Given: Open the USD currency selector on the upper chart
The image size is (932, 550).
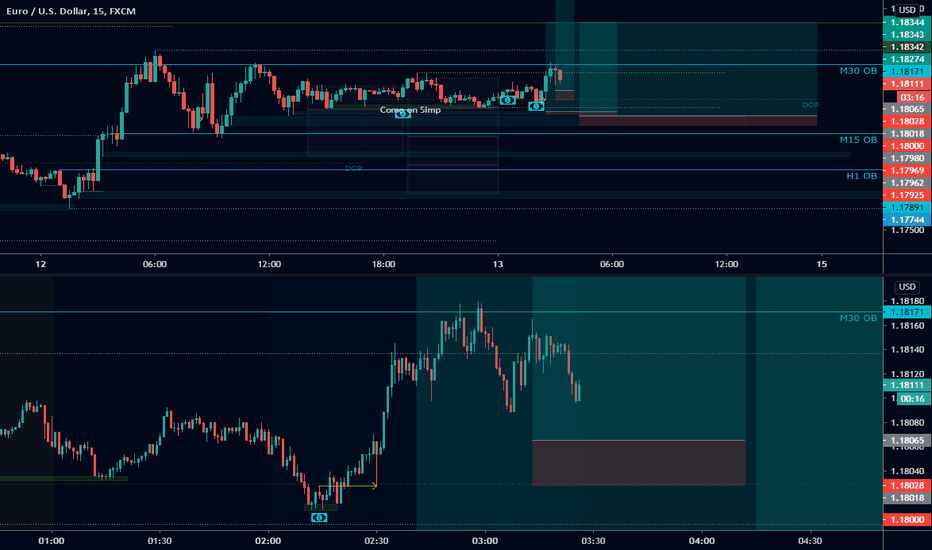Looking at the screenshot, I should pyautogui.click(x=907, y=10).
